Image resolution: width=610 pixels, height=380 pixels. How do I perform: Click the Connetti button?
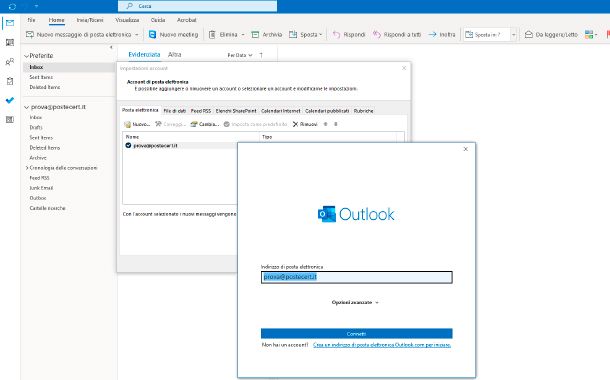coord(356,334)
